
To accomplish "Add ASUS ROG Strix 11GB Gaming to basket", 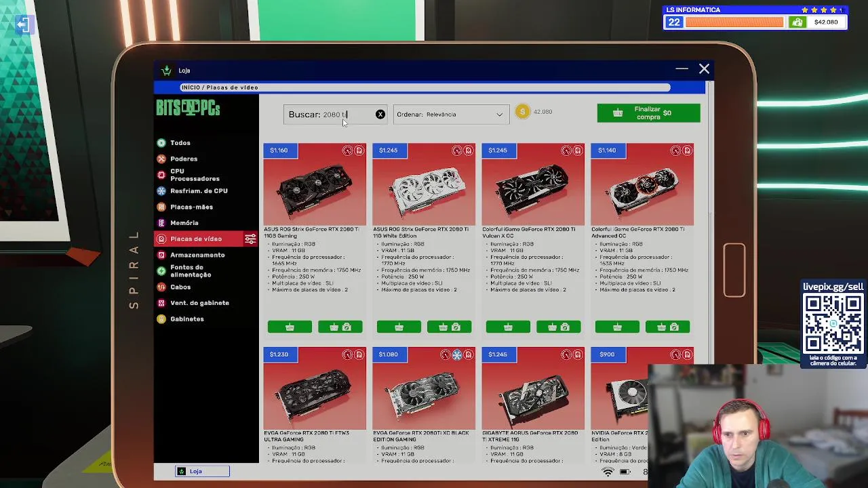I will pyautogui.click(x=290, y=327).
